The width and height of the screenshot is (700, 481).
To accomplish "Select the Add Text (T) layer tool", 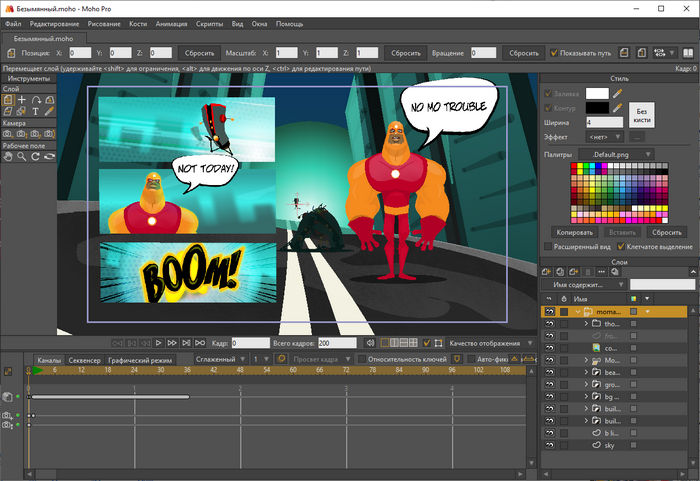I will 35,112.
